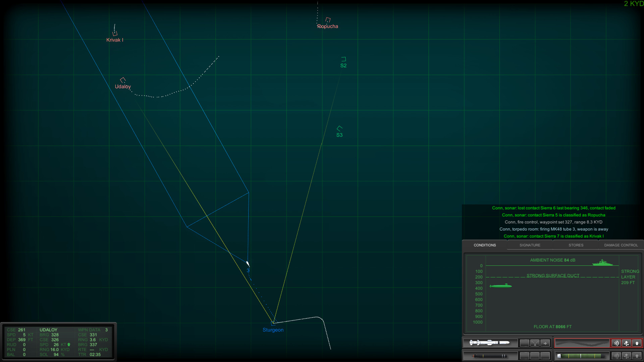Toggle search depth on the red-highlighted tube
The height and width of the screenshot is (362, 644).
coord(626,343)
